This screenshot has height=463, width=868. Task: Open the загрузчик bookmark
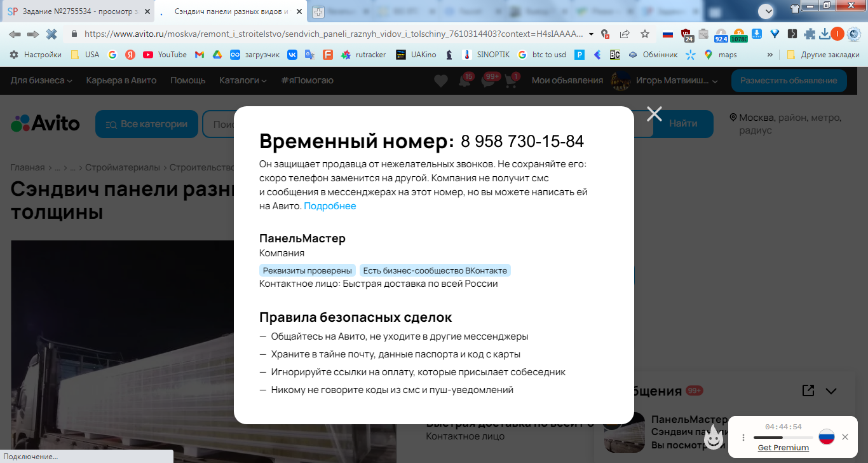[255, 55]
